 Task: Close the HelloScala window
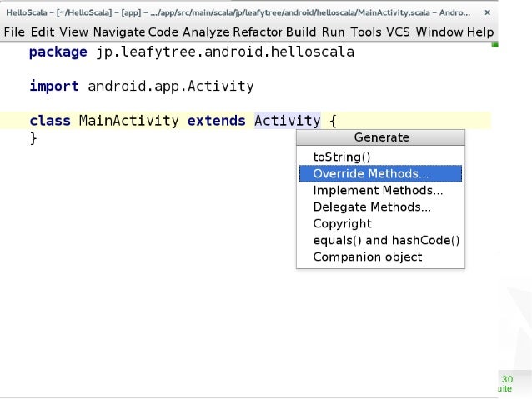pyautogui.click(x=487, y=12)
